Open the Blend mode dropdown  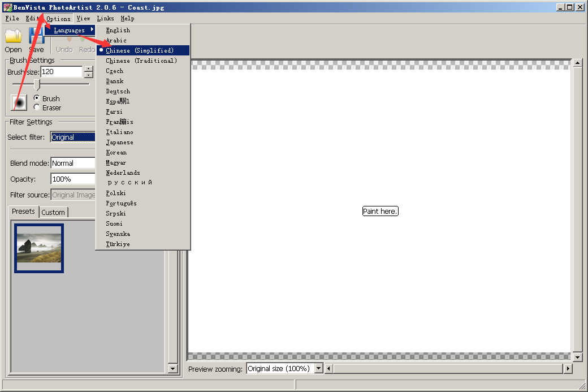click(73, 163)
